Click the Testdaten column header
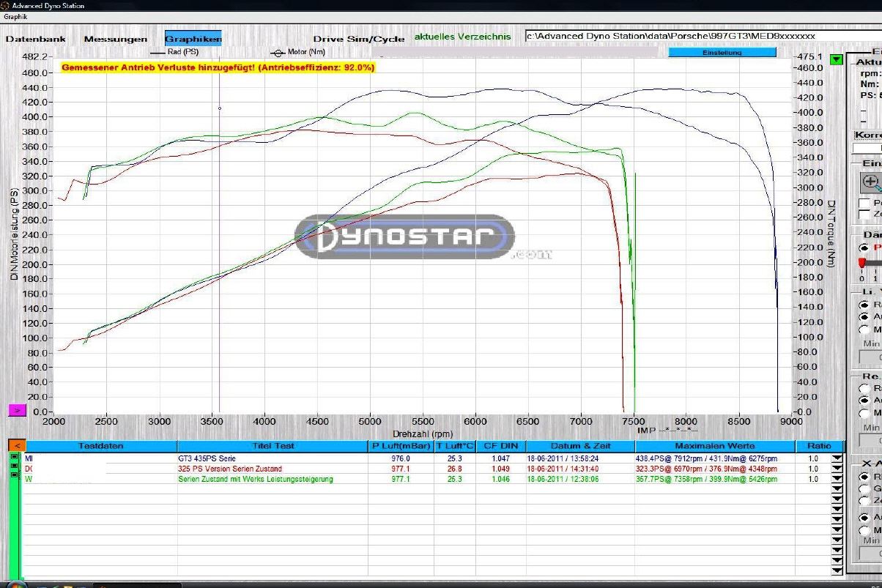 101,445
